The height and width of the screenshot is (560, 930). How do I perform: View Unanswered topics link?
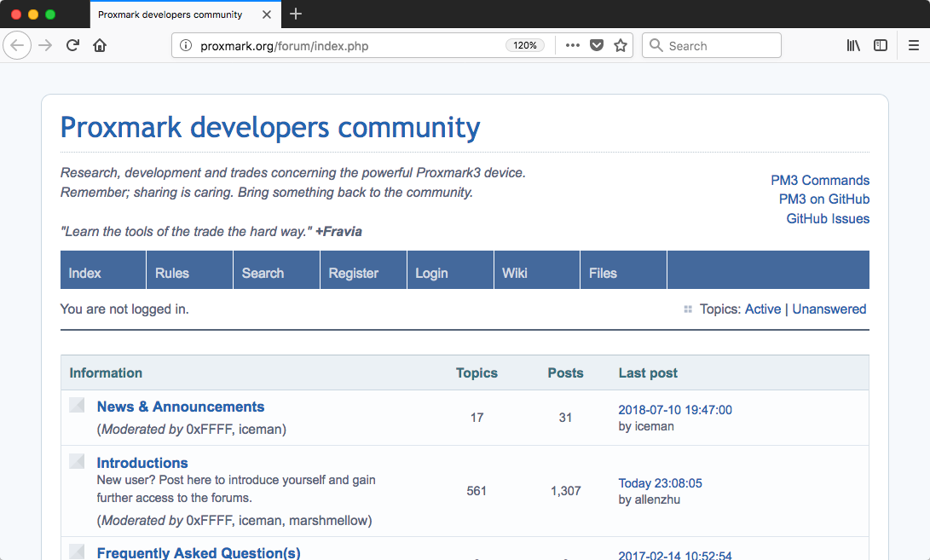pos(829,309)
